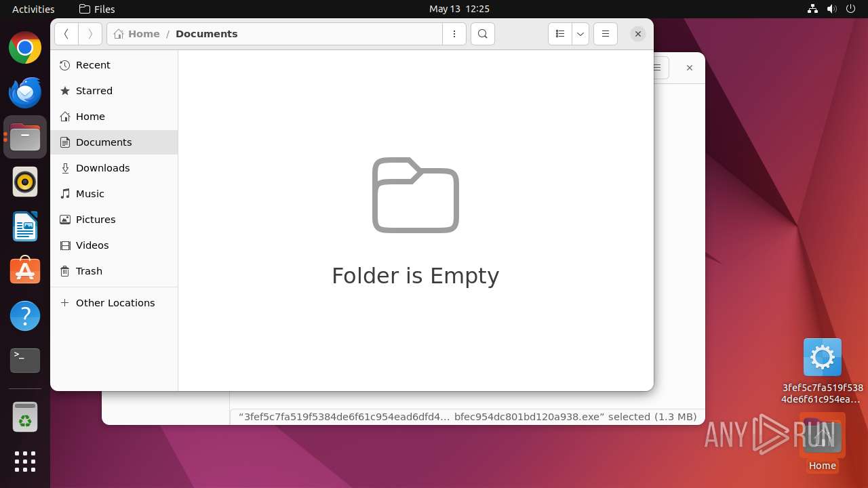Screen dimensions: 868x488
Task: Select the exe file desktop icon
Action: (x=823, y=371)
